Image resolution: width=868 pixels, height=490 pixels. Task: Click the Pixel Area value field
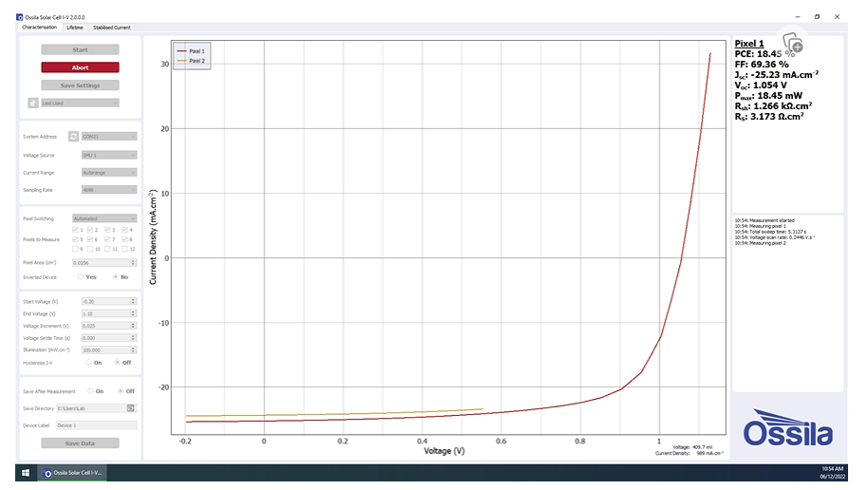point(102,262)
